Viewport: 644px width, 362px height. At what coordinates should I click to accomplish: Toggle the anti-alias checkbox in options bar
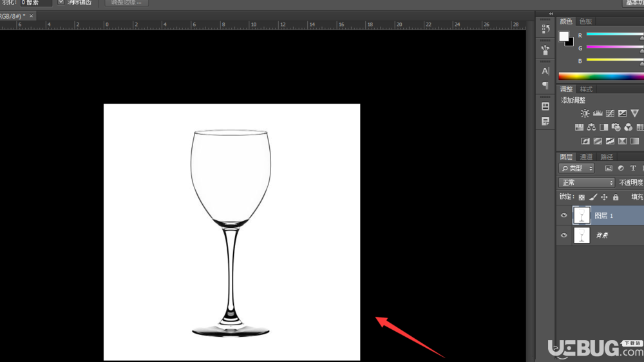pyautogui.click(x=61, y=2)
